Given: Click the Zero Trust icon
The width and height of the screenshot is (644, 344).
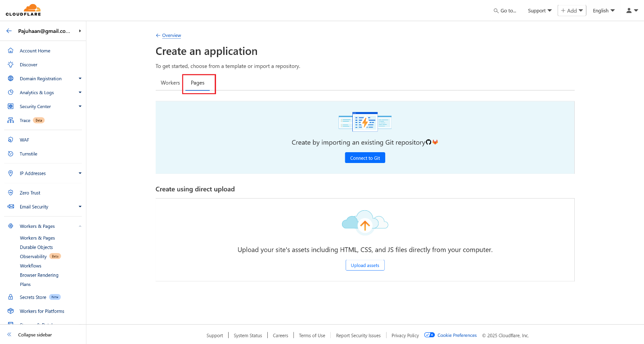Looking at the screenshot, I should pos(11,193).
